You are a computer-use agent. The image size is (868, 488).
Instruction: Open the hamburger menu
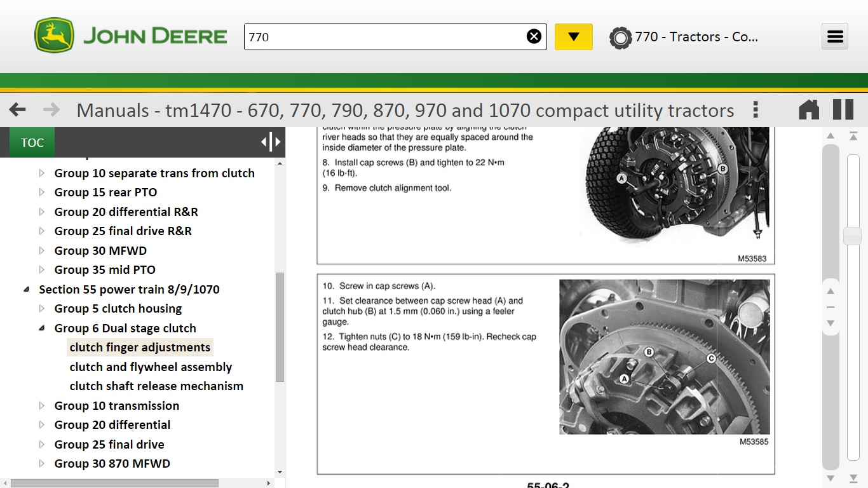835,37
